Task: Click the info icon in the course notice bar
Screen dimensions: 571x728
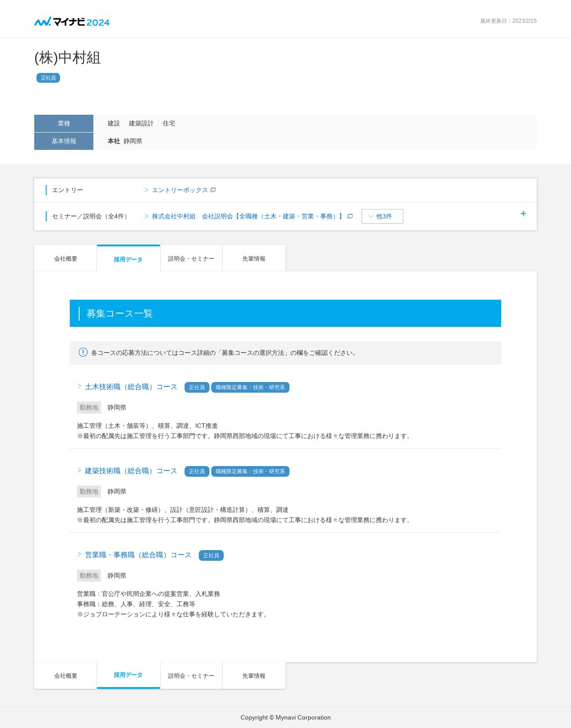Action: coord(83,352)
